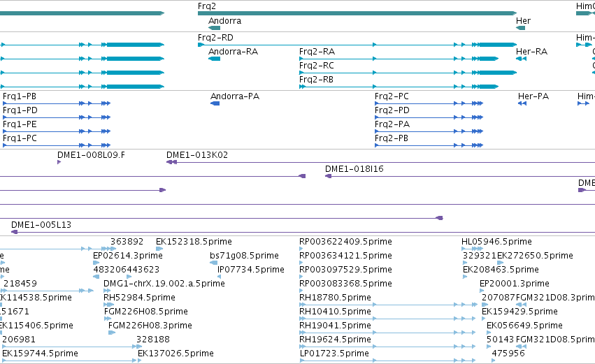
Task: Click the DME1-013K02 clone label
Action: (197, 155)
